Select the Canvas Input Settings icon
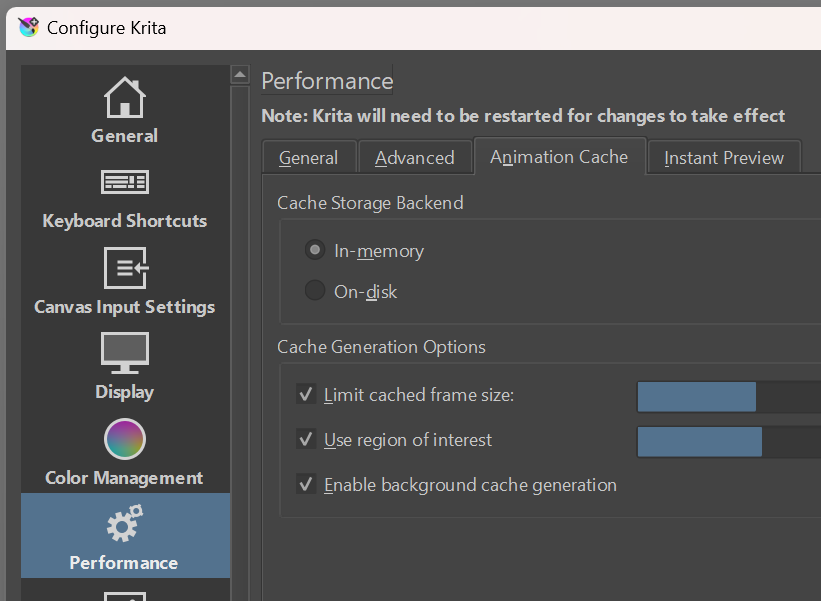The image size is (821, 601). [x=125, y=268]
